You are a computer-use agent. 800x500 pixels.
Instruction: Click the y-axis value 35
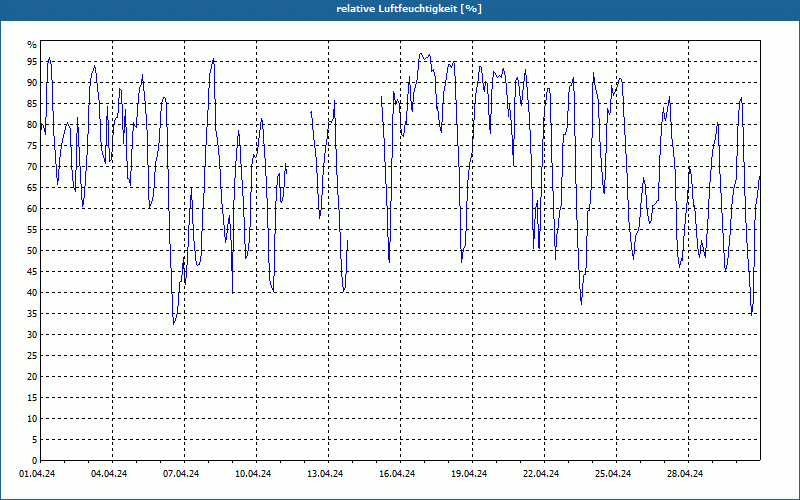pos(32,314)
